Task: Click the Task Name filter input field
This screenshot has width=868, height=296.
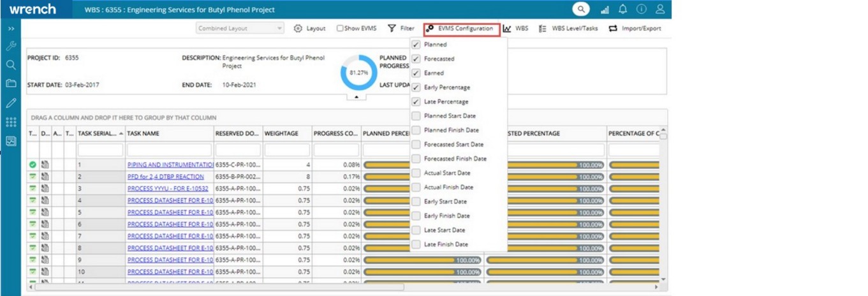Action: click(169, 150)
